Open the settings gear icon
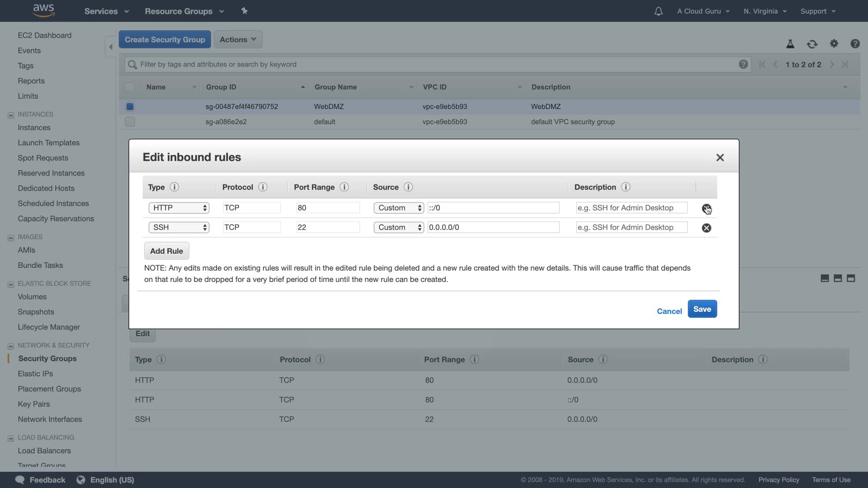The image size is (868, 488). (x=834, y=44)
